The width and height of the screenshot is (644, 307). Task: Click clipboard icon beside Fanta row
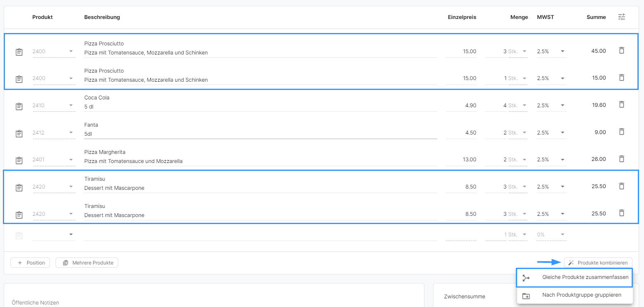[x=19, y=133]
